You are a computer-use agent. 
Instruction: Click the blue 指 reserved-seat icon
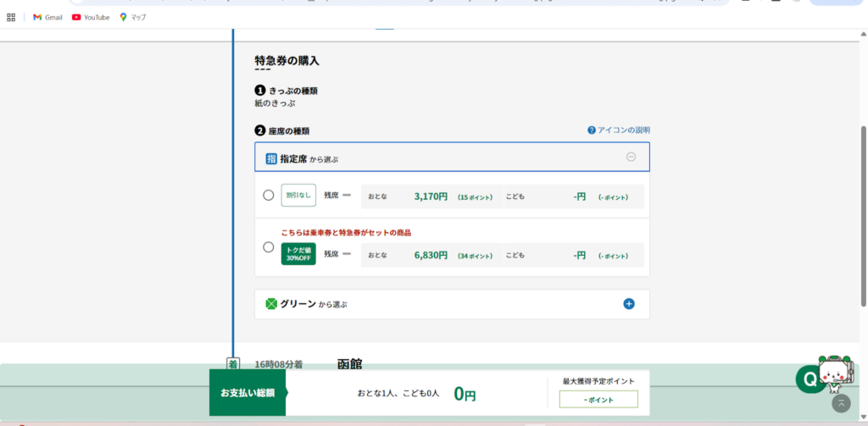(x=271, y=158)
